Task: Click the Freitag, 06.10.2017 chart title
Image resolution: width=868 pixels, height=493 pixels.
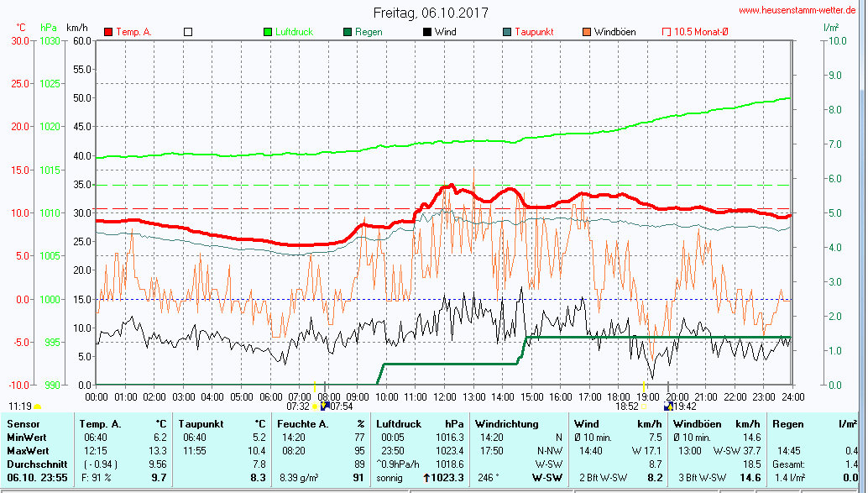Action: pyautogui.click(x=430, y=13)
